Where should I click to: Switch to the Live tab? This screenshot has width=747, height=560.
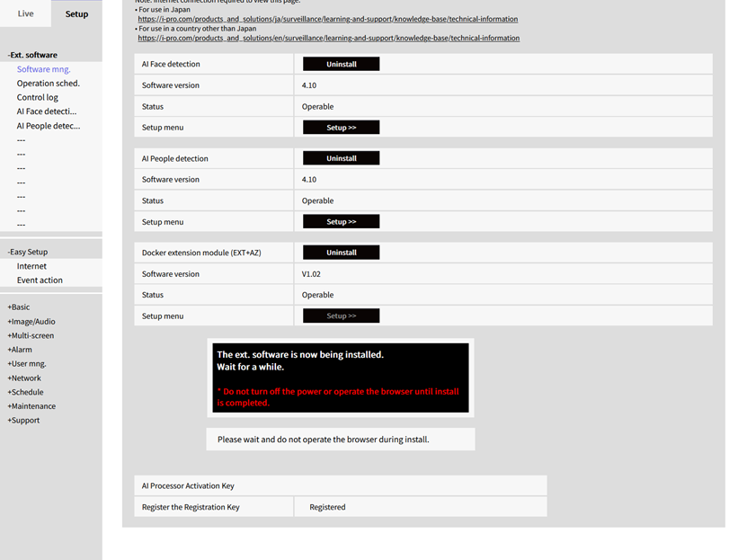click(25, 13)
